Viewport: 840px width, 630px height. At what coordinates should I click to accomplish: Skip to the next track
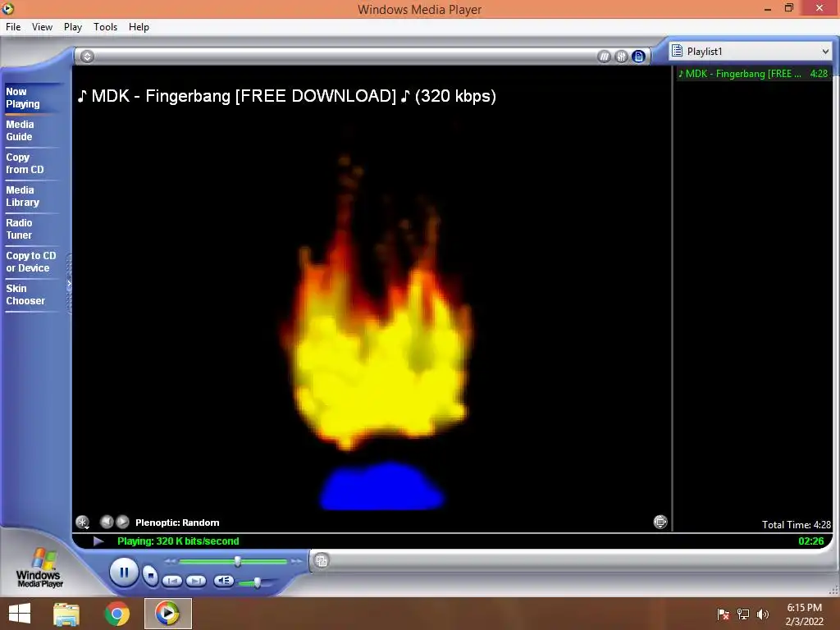(196, 581)
